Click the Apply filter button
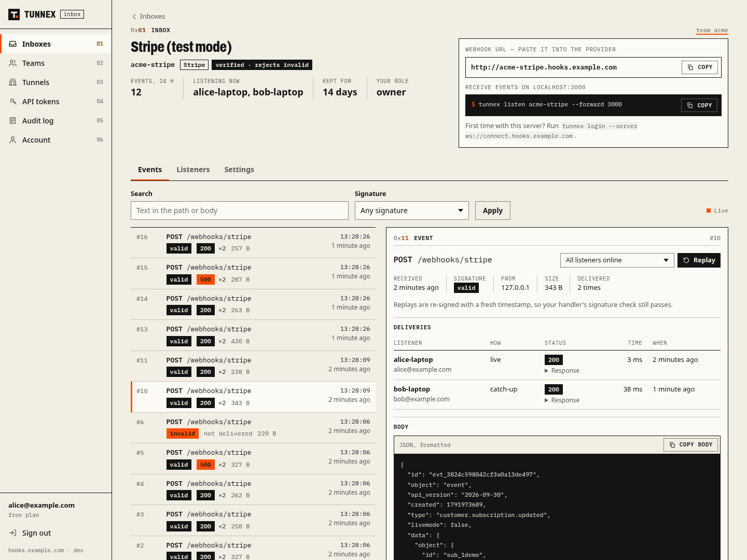This screenshot has height=560, width=747. click(x=493, y=211)
